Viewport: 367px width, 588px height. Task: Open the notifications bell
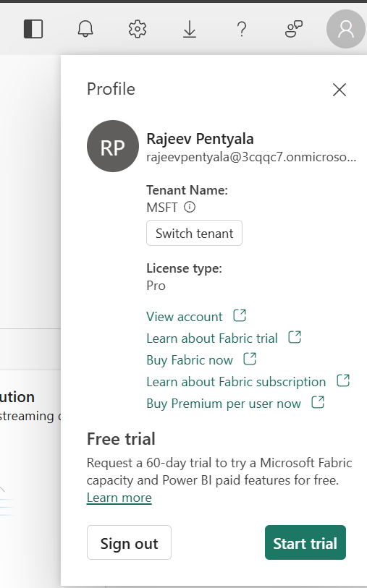pos(85,29)
